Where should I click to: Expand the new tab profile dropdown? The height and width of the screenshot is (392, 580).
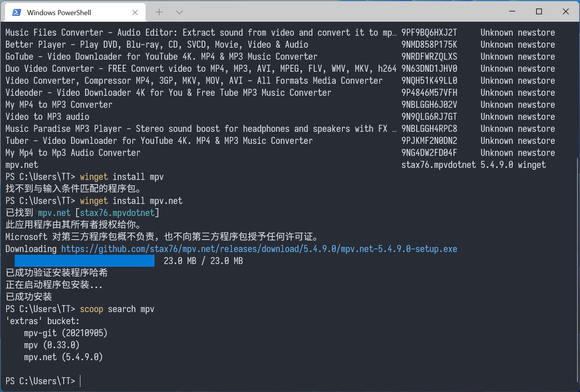[179, 12]
